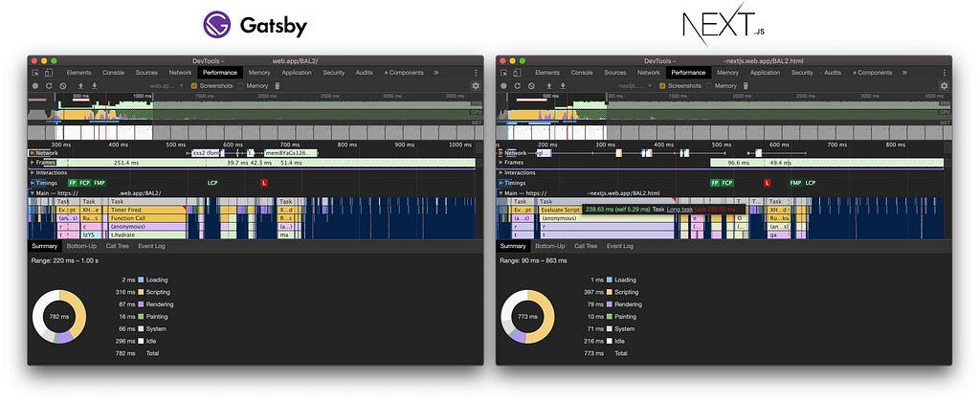Select the Evaluate Script block in Next.js flame chart

point(559,210)
